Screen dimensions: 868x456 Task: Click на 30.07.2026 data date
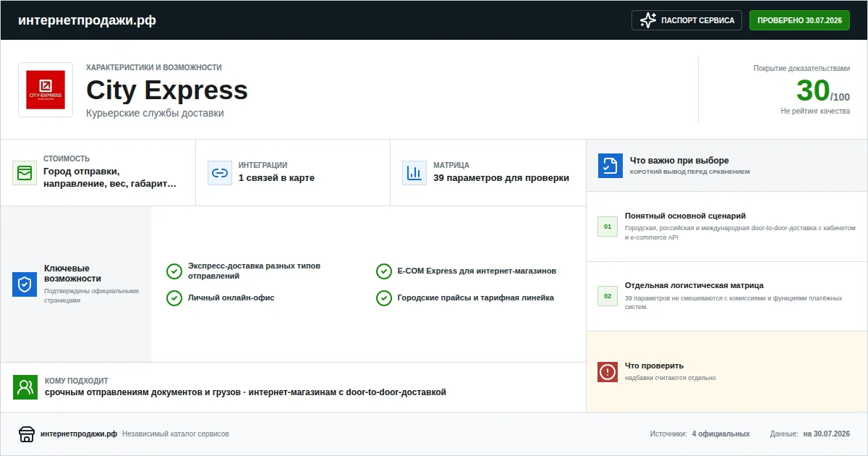(x=826, y=434)
